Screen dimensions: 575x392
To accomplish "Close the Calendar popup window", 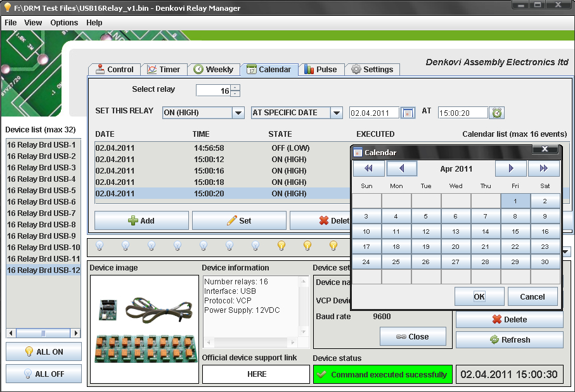I will point(545,149).
